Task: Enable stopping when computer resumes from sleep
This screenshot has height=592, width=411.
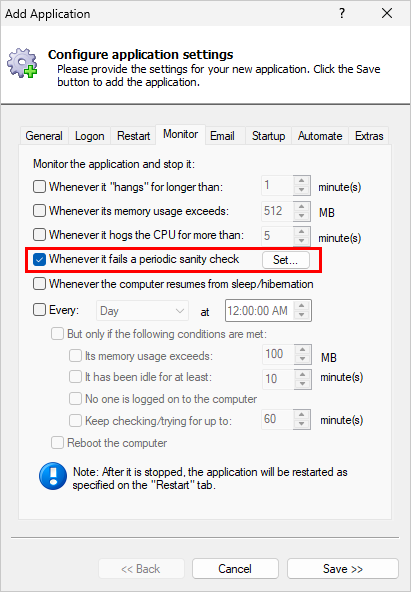Action: pyautogui.click(x=39, y=284)
